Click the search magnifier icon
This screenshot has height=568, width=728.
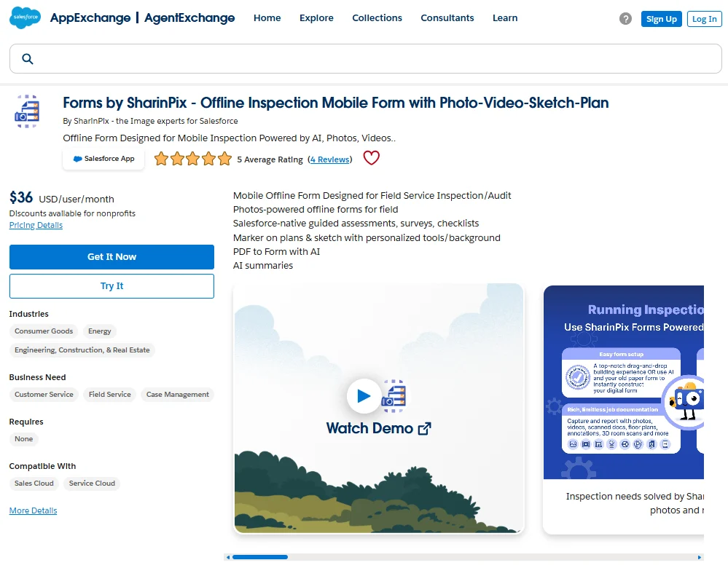(28, 59)
